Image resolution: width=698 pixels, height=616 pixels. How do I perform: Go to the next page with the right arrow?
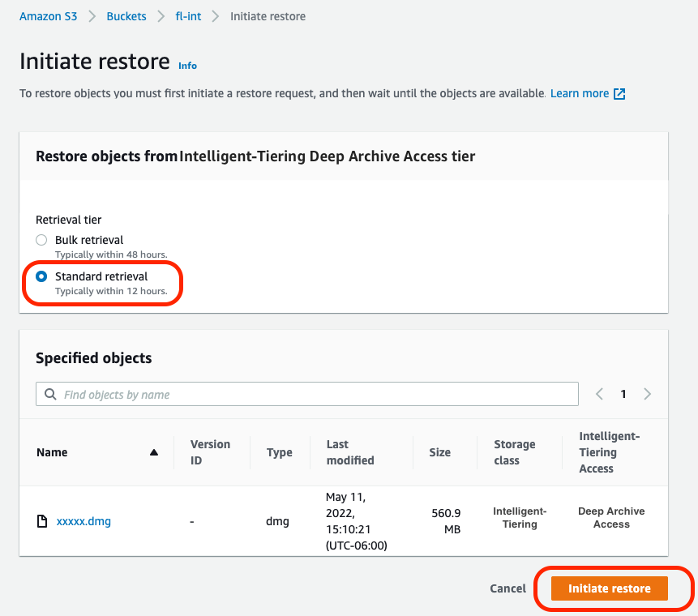click(x=647, y=394)
